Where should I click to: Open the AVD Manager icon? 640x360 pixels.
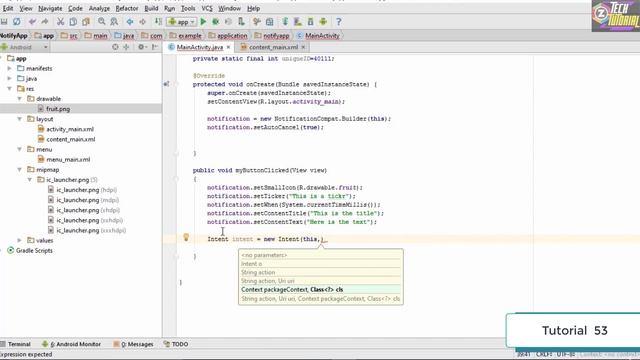(298, 22)
